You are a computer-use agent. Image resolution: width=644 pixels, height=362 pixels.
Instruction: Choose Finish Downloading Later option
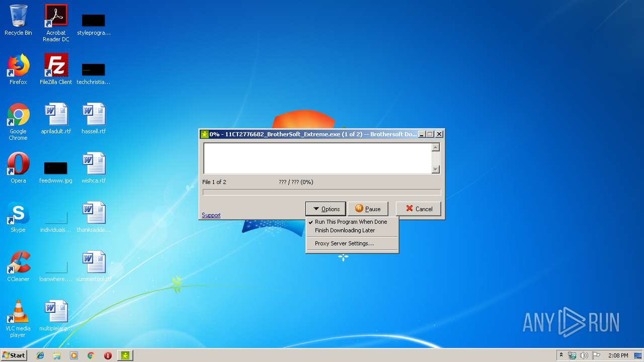coord(352,230)
